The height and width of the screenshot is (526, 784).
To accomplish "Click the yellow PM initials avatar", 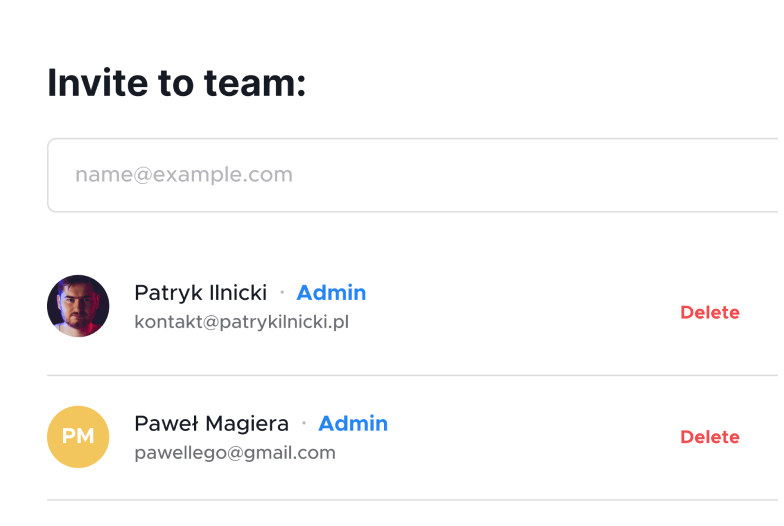I will tap(78, 437).
